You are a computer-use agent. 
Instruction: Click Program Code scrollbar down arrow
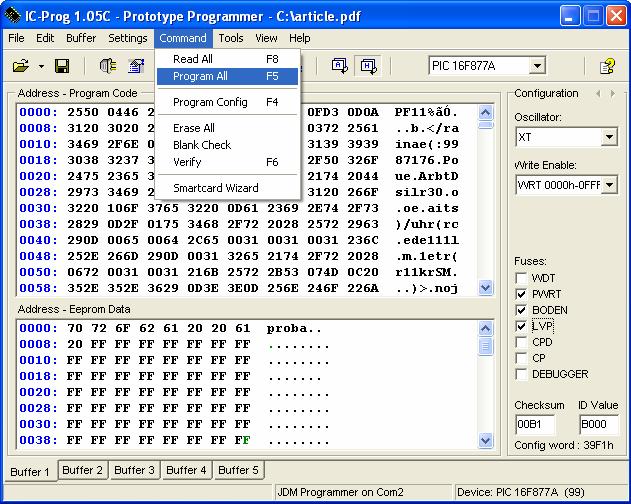[486, 288]
